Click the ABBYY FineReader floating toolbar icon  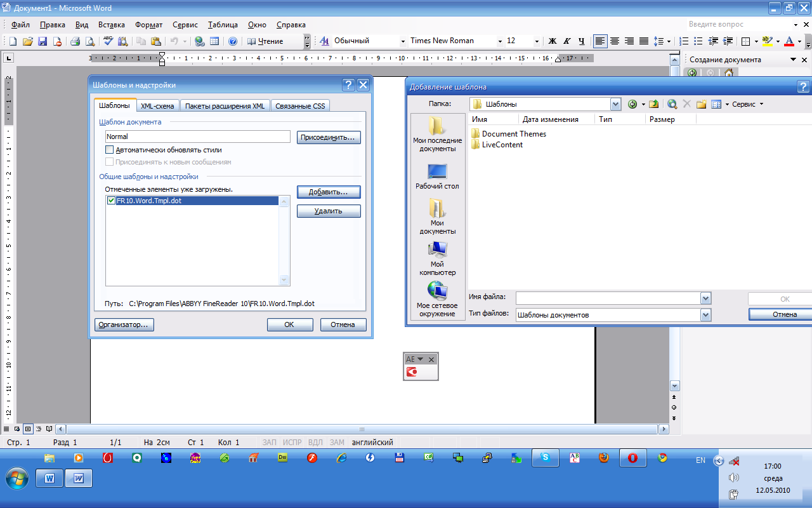pyautogui.click(x=412, y=373)
